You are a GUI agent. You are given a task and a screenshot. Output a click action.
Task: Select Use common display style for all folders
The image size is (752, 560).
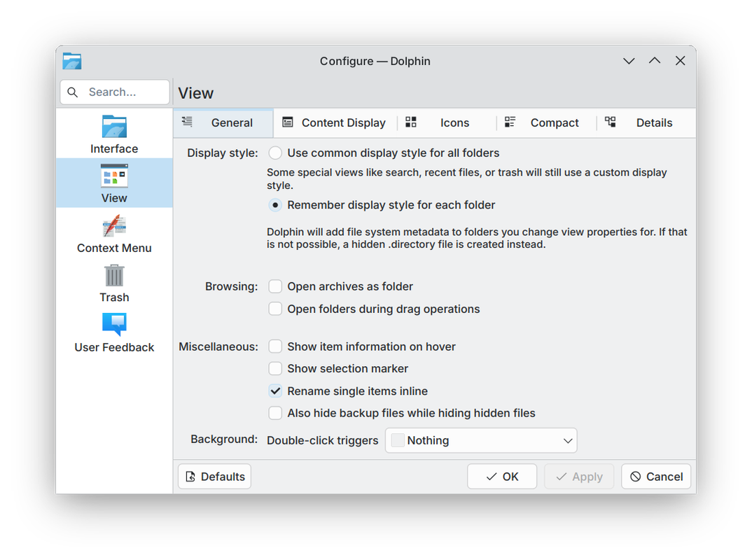(x=384, y=153)
